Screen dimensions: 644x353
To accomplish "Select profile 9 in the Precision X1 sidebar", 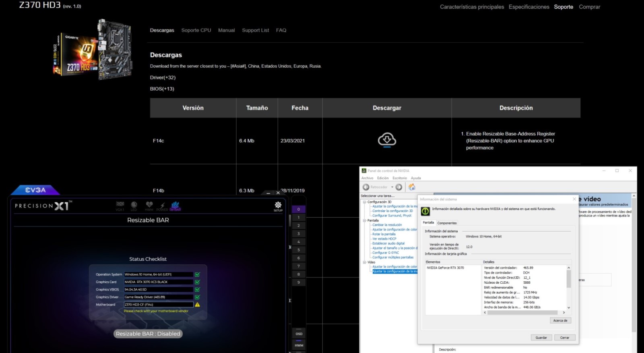I will pyautogui.click(x=298, y=282).
